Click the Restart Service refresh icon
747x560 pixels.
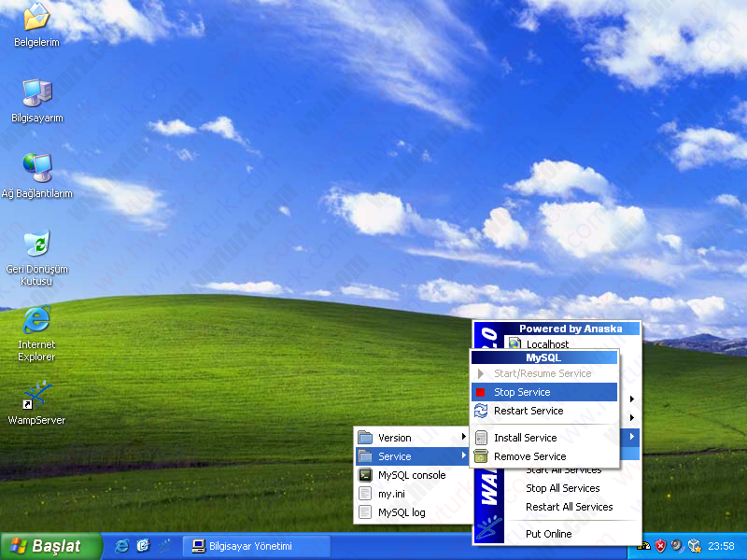coord(481,411)
